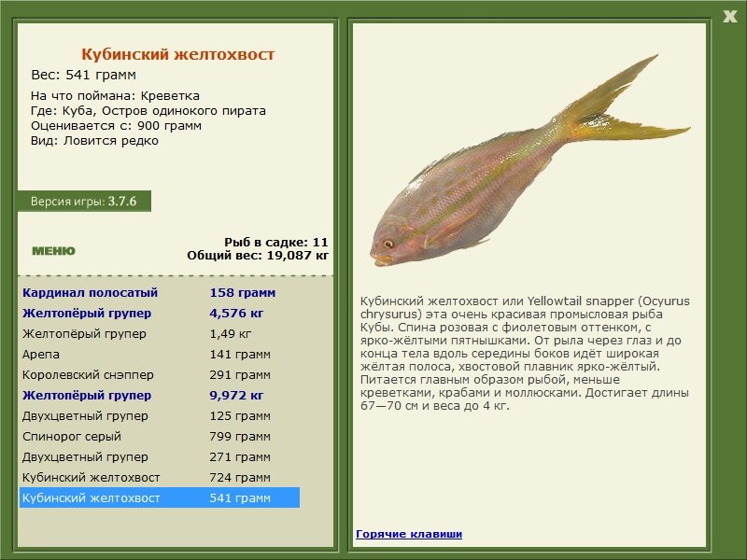Pick the Желтопёрый групер 1,49 кг row
747x560 pixels.
(160, 333)
